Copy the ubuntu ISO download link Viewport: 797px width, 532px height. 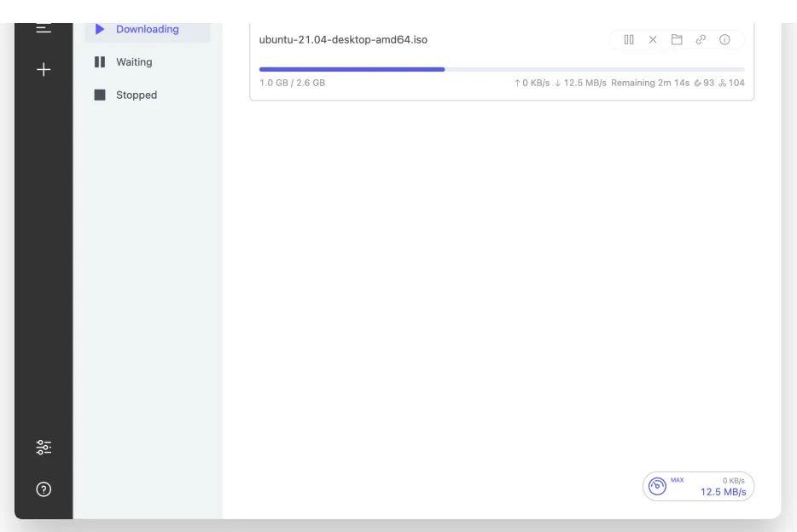click(x=701, y=39)
